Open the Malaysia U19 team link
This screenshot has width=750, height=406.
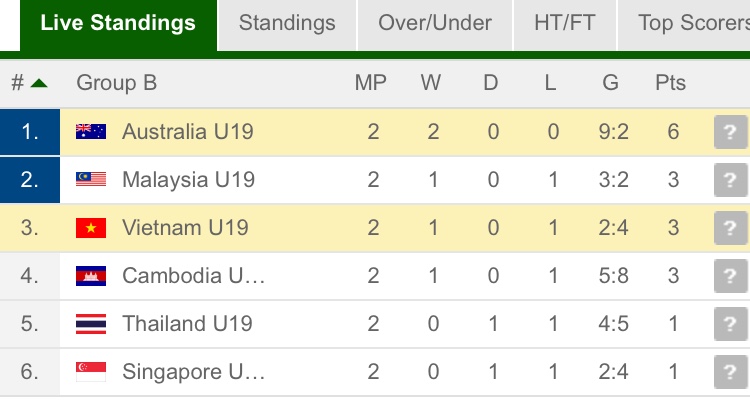188,180
